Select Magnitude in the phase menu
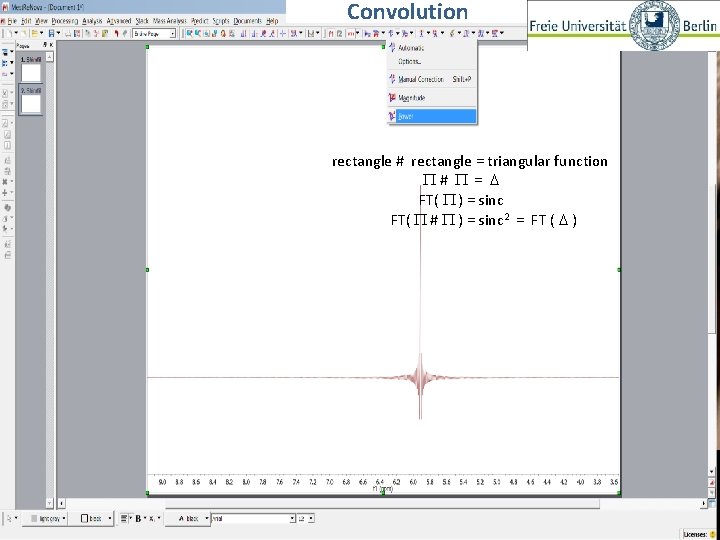Screen dimensions: 720x540 (432, 97)
